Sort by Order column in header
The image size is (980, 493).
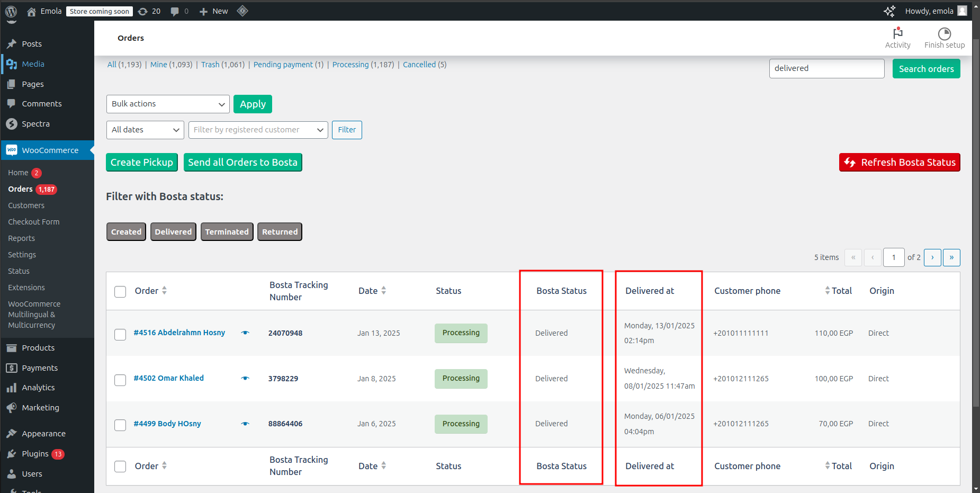(x=151, y=291)
